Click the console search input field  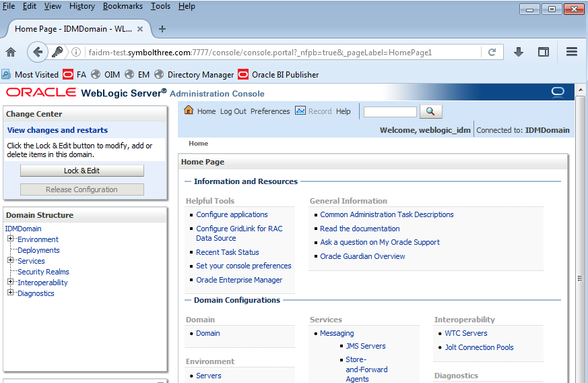pyautogui.click(x=390, y=112)
